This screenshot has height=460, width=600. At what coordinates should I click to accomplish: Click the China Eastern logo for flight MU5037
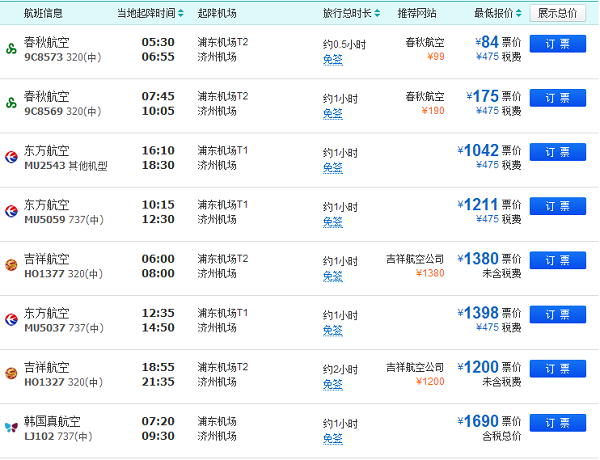point(11,318)
